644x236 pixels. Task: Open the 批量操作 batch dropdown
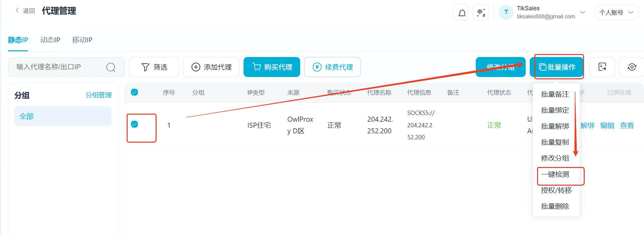coord(557,67)
